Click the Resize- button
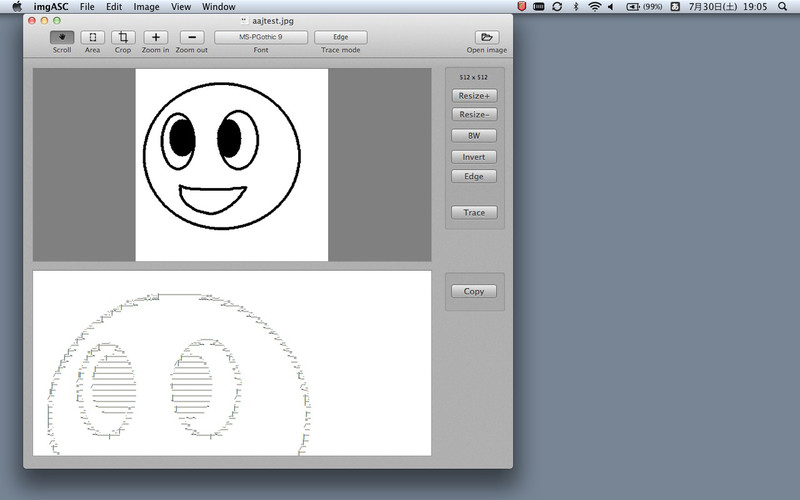 click(474, 115)
